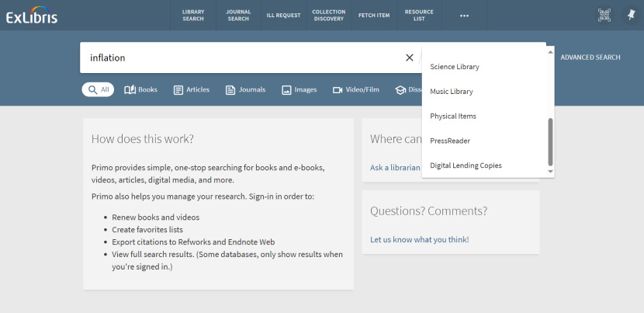This screenshot has height=313, width=644.
Task: Open Journal Search from top menu
Action: (238, 15)
